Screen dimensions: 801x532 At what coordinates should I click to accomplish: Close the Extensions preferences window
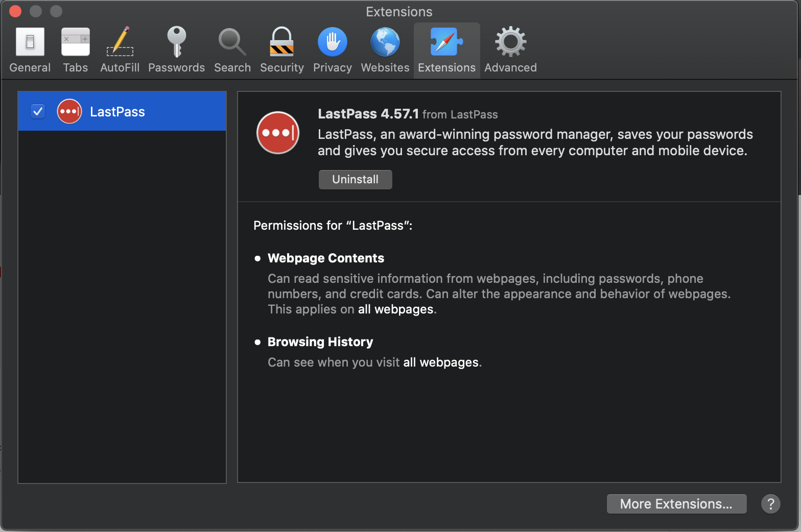(x=15, y=11)
